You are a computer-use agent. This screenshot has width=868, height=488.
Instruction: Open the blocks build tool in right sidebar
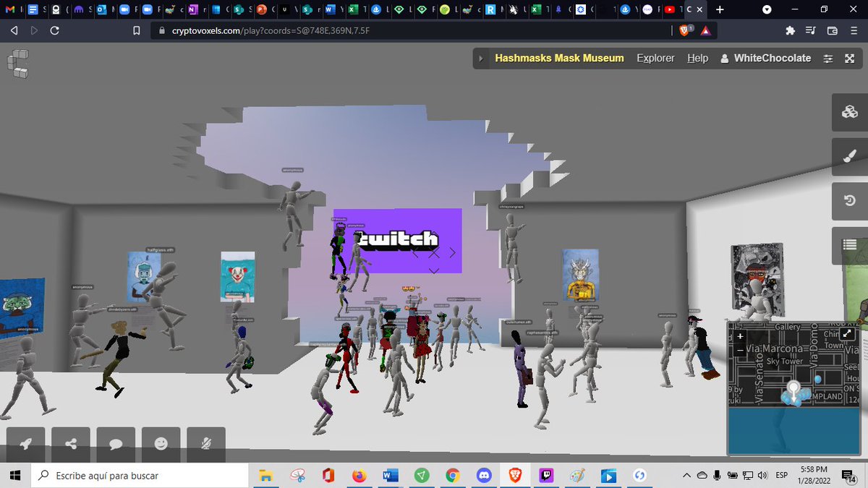(x=850, y=112)
